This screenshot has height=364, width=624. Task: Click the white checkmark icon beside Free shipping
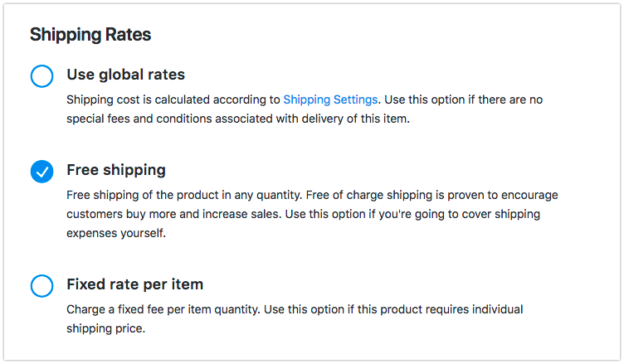click(41, 172)
